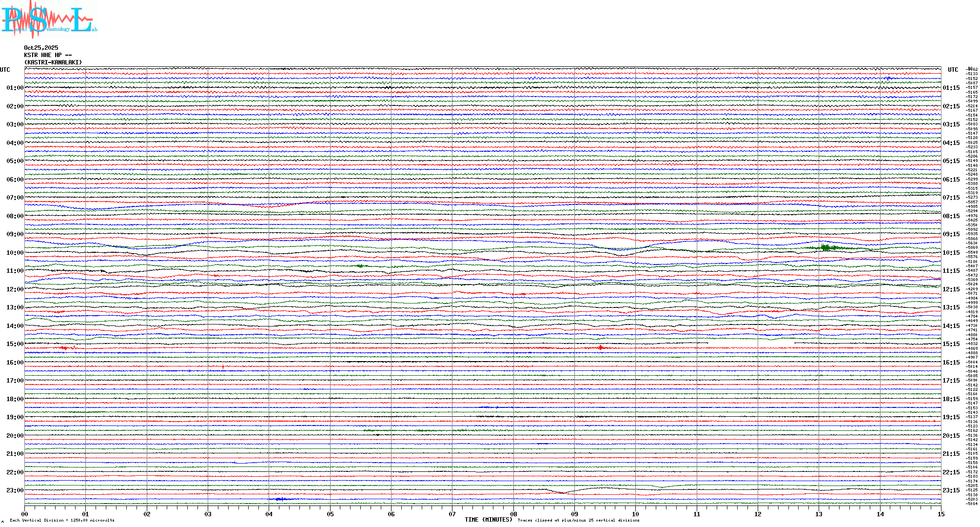Click the green seismic burst near minute 13
Viewport: 980px width, 527px height.
pyautogui.click(x=826, y=247)
